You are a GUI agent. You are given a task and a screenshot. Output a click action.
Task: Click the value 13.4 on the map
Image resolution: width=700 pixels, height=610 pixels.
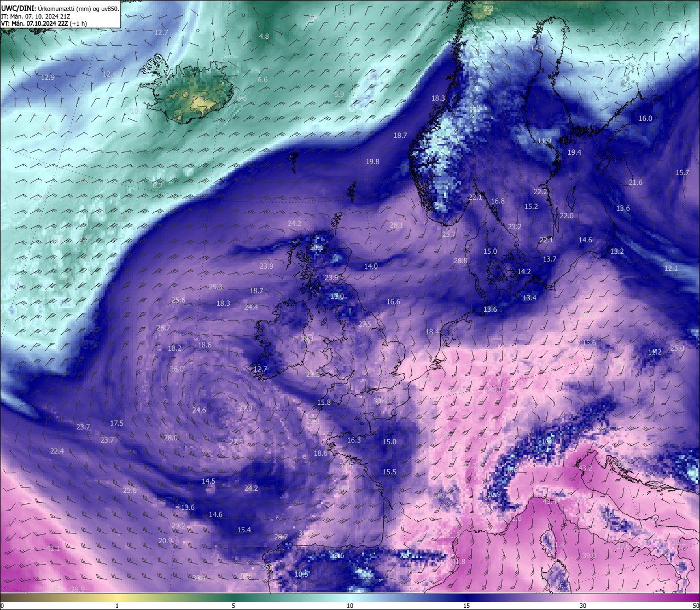click(529, 298)
